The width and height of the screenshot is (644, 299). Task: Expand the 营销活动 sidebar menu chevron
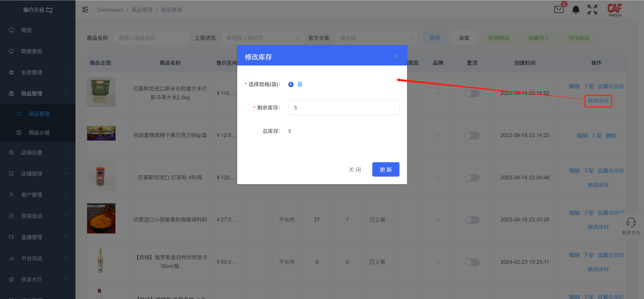[66, 216]
